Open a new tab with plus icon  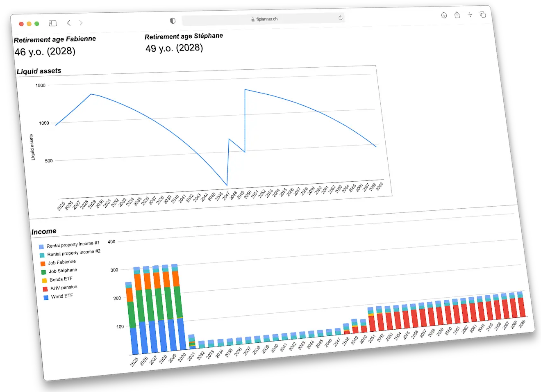[470, 15]
